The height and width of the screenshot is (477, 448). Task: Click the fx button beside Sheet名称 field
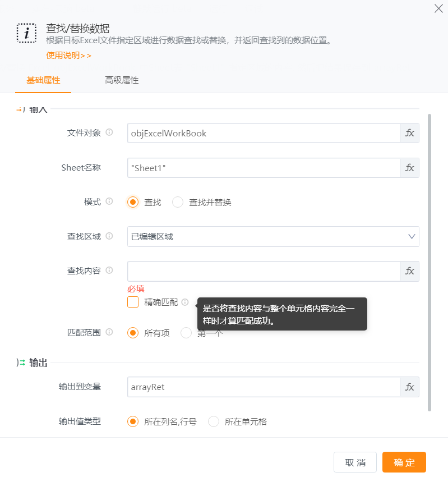(x=409, y=168)
